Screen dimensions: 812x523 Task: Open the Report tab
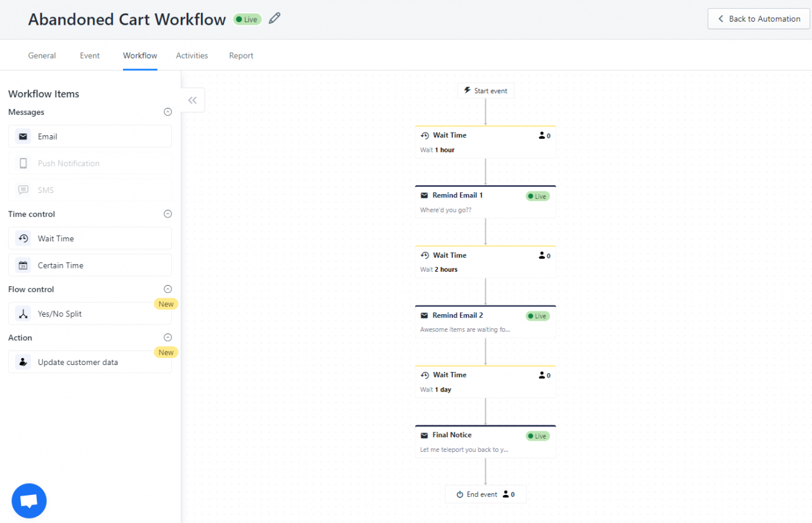click(241, 56)
